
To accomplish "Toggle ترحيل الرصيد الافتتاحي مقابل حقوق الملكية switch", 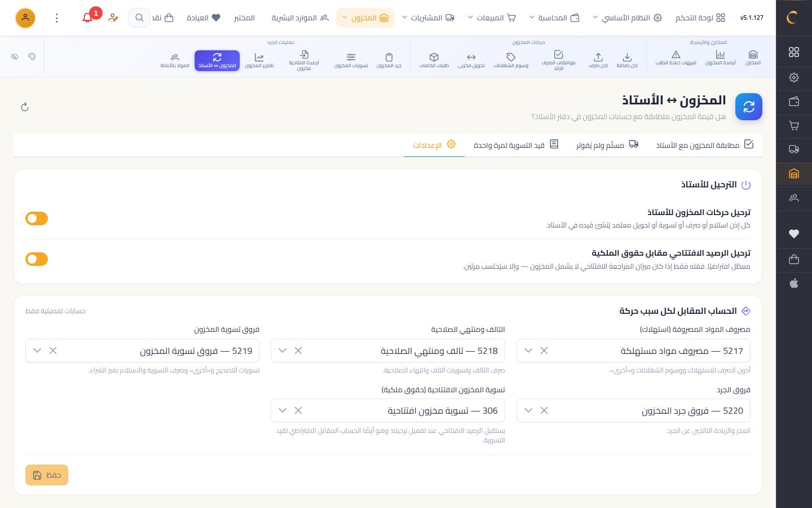I will pyautogui.click(x=37, y=259).
